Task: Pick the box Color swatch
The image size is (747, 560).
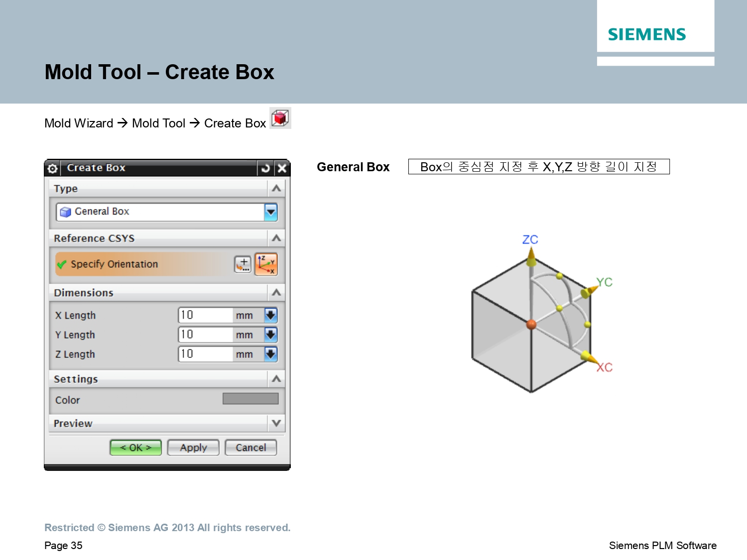Action: coord(250,399)
